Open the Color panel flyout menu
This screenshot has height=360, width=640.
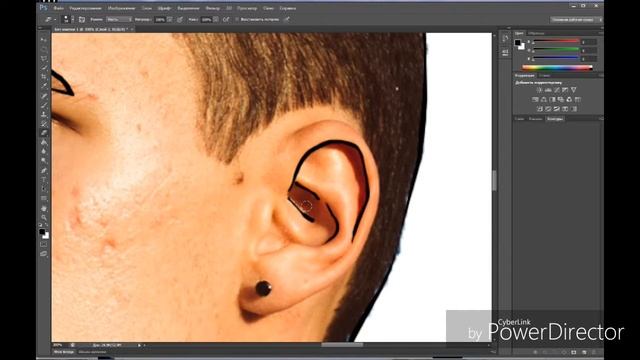pos(600,33)
